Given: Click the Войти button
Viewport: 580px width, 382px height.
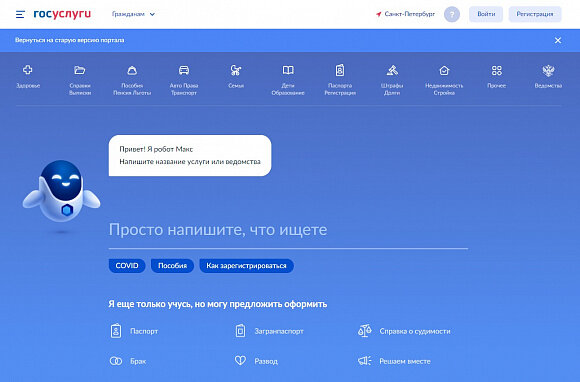Looking at the screenshot, I should click(486, 14).
